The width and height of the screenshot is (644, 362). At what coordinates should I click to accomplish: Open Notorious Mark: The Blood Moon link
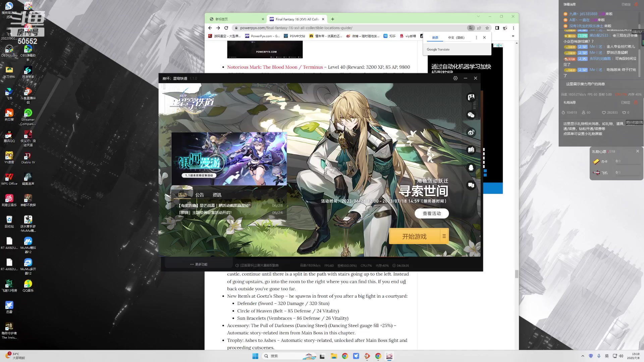point(275,67)
